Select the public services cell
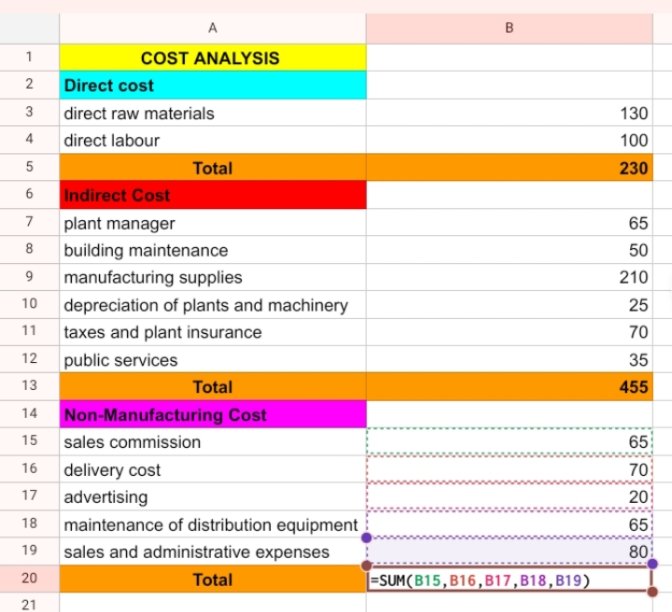Image resolution: width=672 pixels, height=612 pixels. click(x=213, y=360)
